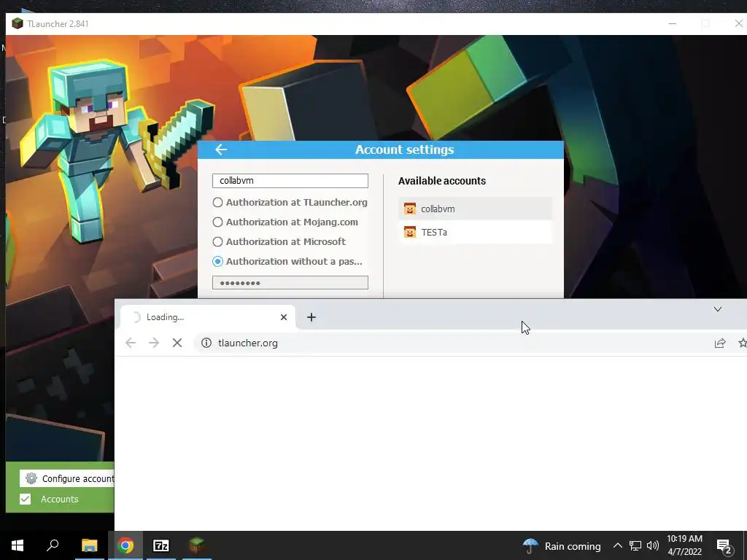Image resolution: width=747 pixels, height=560 pixels.
Task: Open Rain coming weather widget
Action: tap(562, 546)
